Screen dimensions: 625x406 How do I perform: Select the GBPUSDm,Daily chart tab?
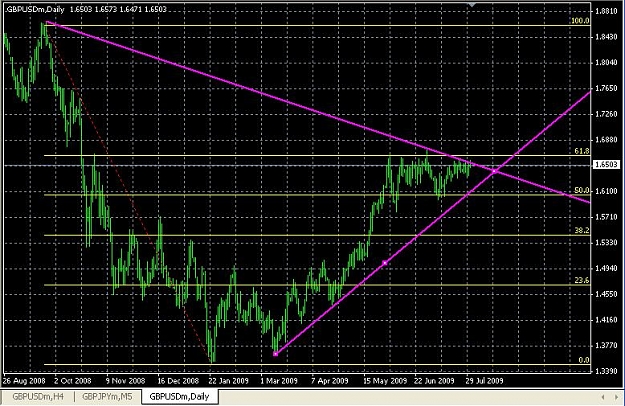tap(179, 396)
